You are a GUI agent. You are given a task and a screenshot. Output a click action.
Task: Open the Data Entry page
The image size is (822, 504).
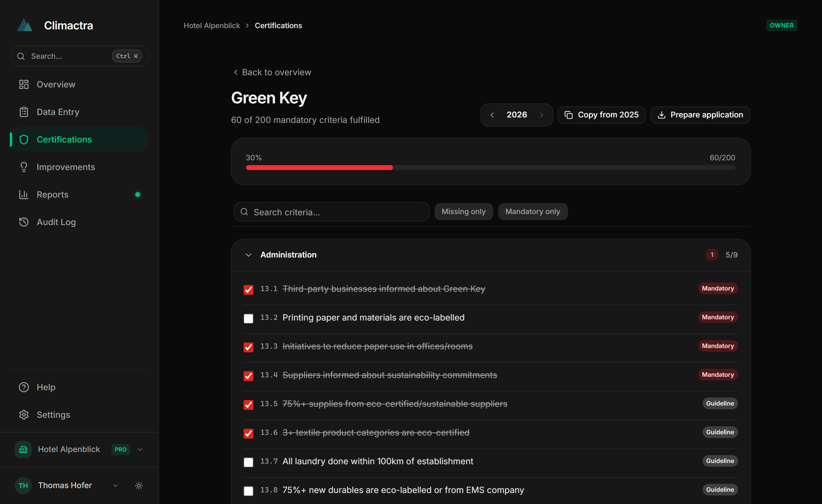pyautogui.click(x=79, y=112)
